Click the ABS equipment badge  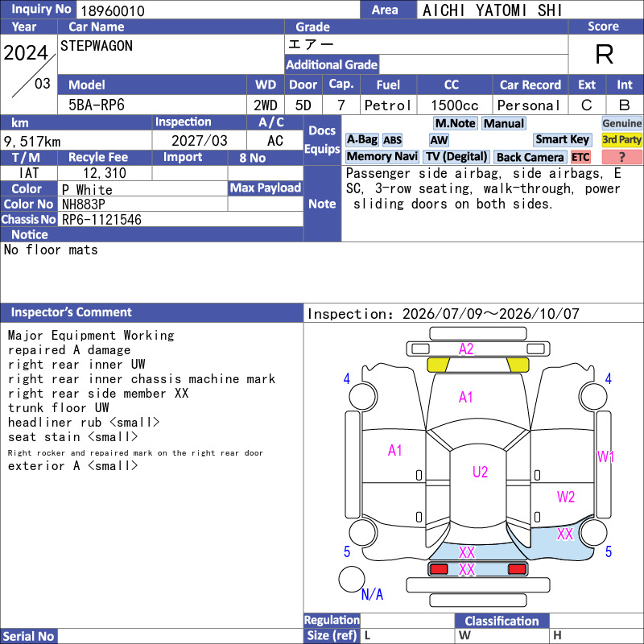392,140
